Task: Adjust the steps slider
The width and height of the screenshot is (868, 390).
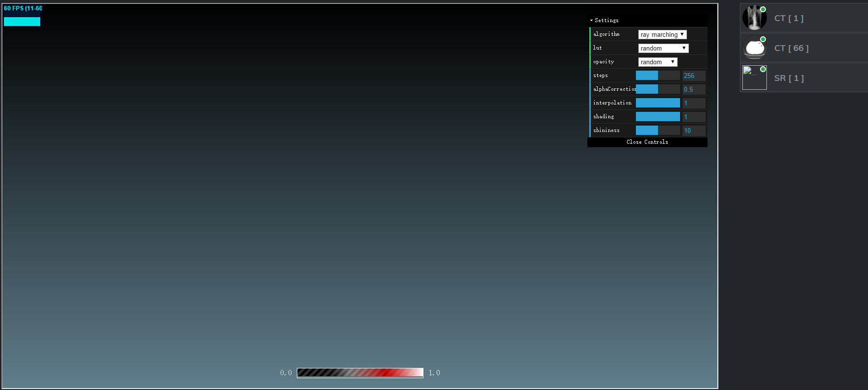Action: pyautogui.click(x=658, y=76)
